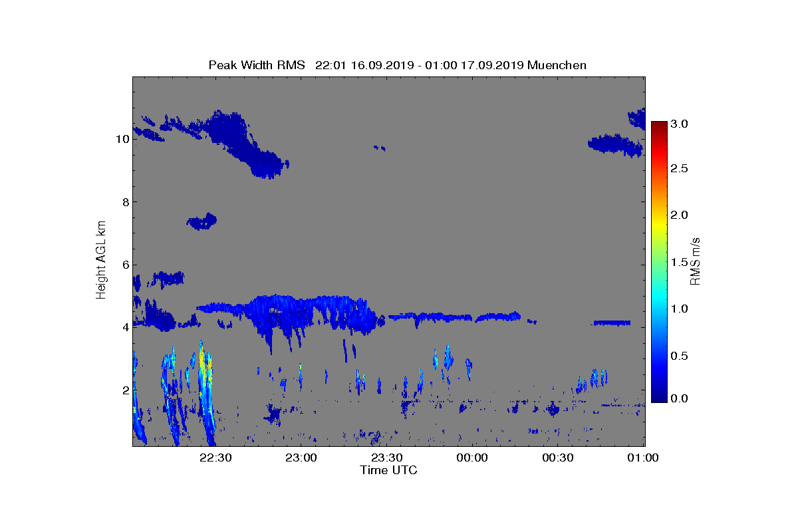
Task: Click the colorbar value 2.0
Action: tap(679, 215)
